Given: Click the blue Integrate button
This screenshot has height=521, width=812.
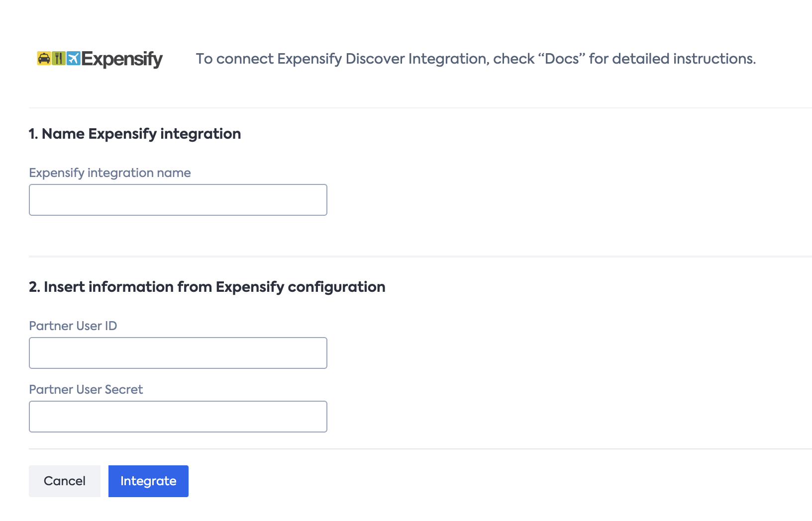Looking at the screenshot, I should click(x=148, y=481).
